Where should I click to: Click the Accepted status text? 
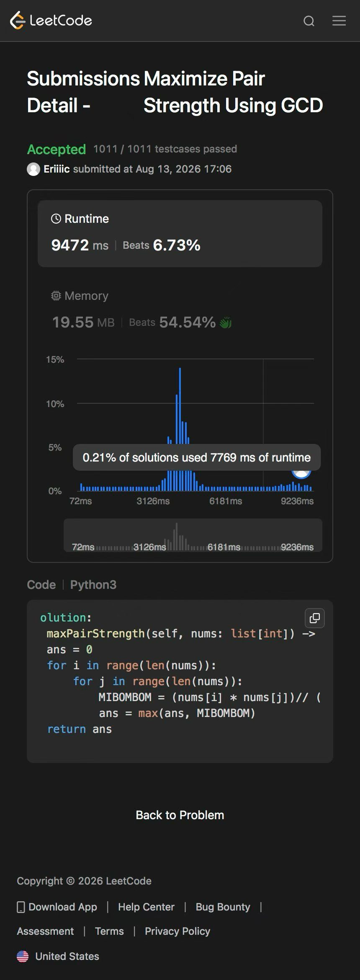point(57,150)
